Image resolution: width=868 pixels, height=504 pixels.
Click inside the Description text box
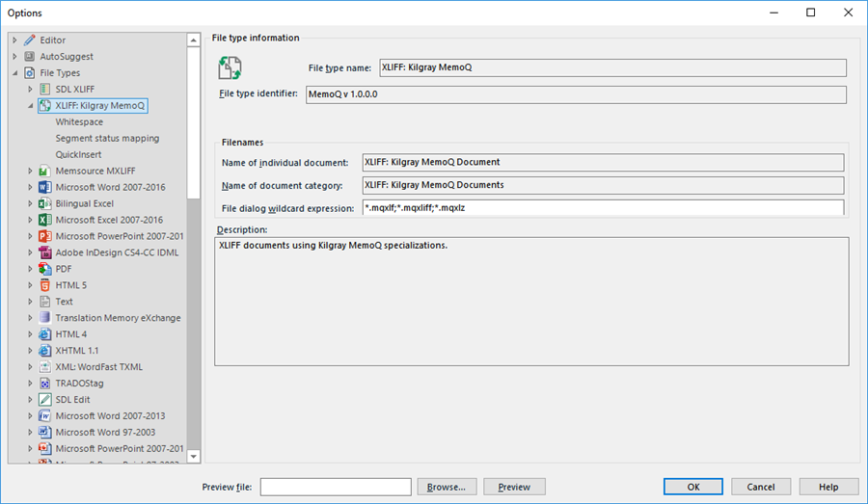[x=531, y=302]
